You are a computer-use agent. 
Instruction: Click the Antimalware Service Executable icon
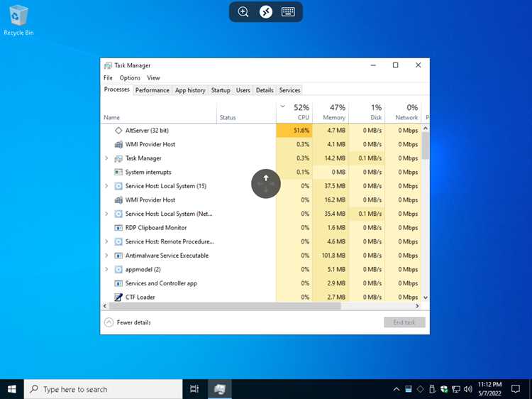(118, 256)
